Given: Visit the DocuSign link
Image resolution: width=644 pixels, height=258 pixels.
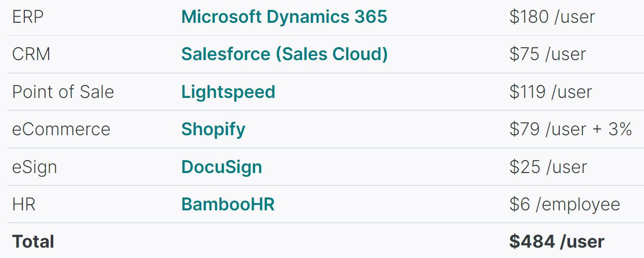Looking at the screenshot, I should [221, 167].
